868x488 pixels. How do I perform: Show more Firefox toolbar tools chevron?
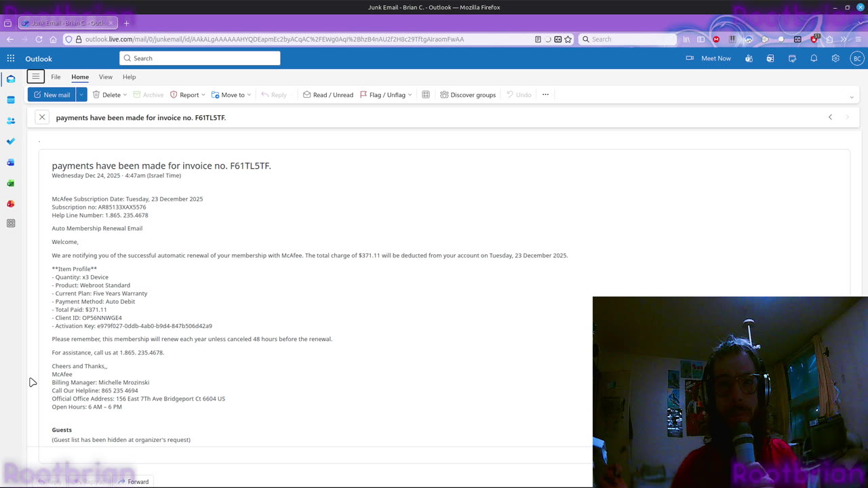tap(844, 39)
